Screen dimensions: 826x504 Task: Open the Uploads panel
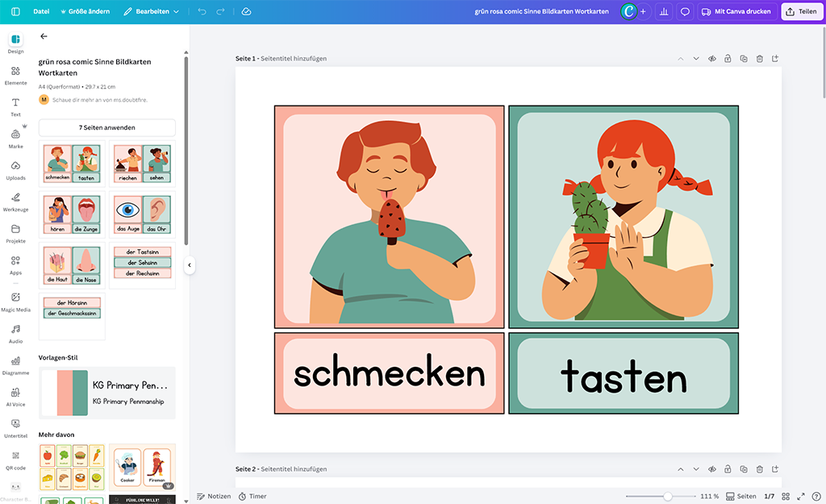tap(15, 170)
